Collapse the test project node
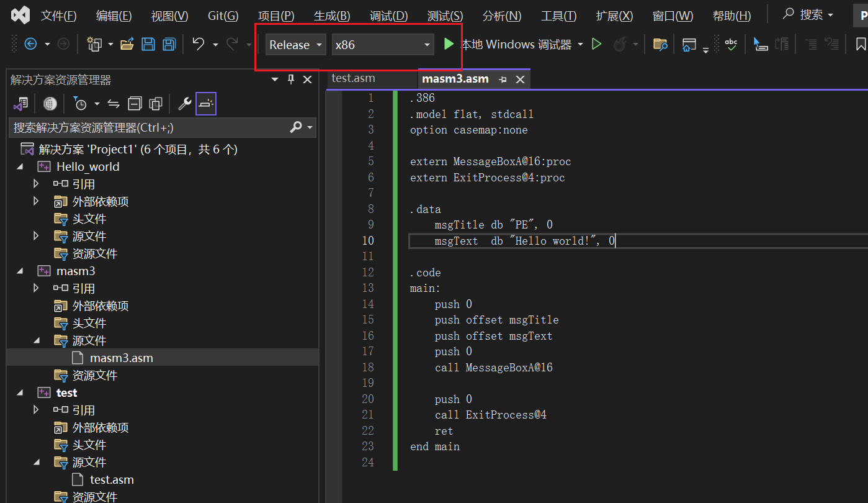The image size is (868, 503). click(x=20, y=392)
